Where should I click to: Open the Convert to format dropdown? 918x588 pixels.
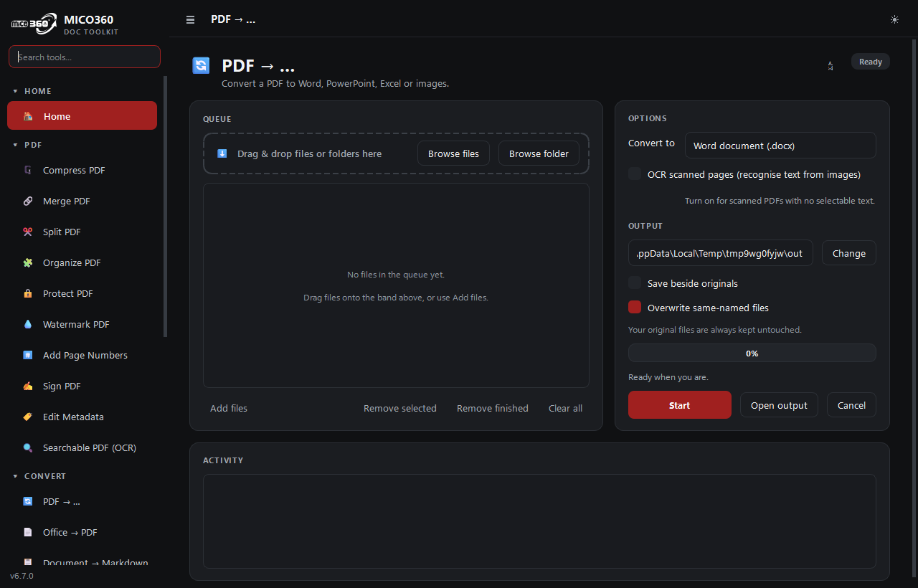tap(780, 145)
